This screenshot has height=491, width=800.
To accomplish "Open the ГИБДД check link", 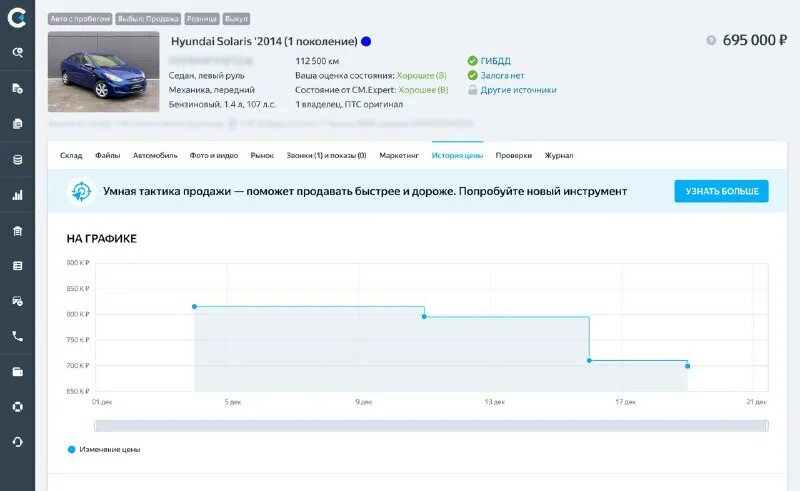I will tap(495, 61).
